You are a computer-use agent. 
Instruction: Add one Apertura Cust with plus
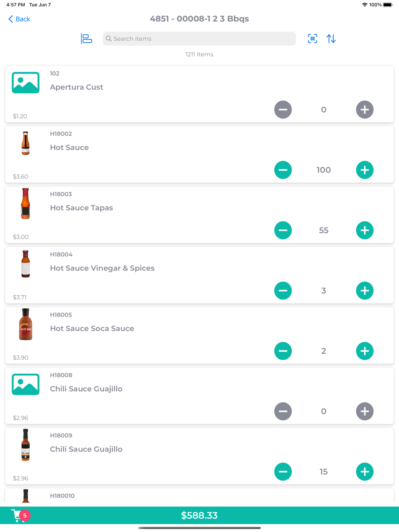click(365, 110)
